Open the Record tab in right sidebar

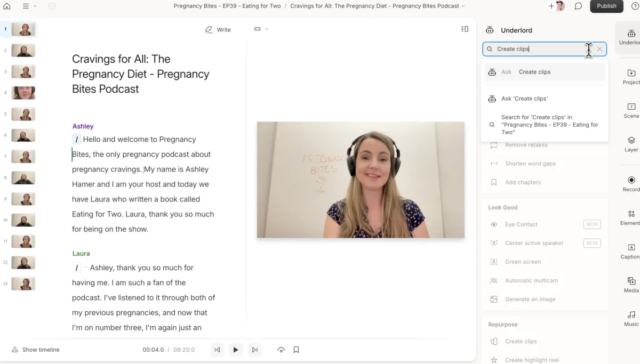(631, 184)
